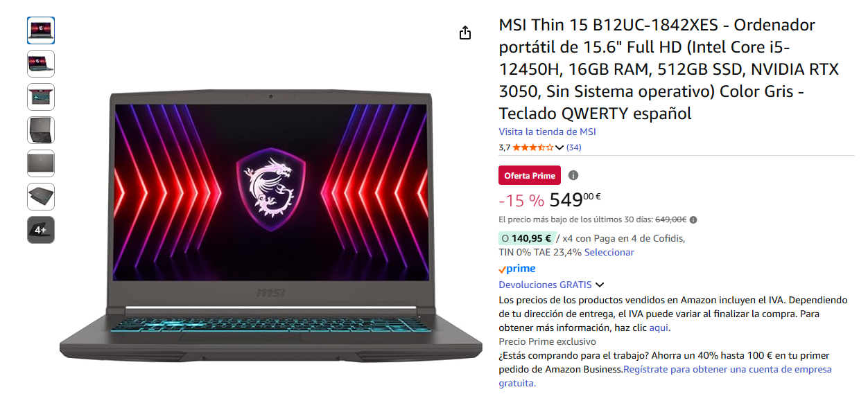Open the 34 reviews link
This screenshot has width=868, height=403.
[x=574, y=147]
